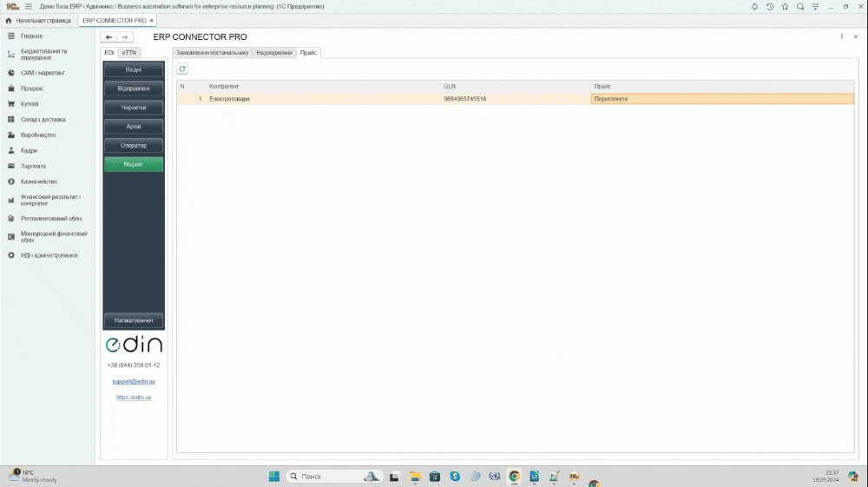Click the search magnifier in title bar
The height and width of the screenshot is (487, 868).
click(801, 6)
